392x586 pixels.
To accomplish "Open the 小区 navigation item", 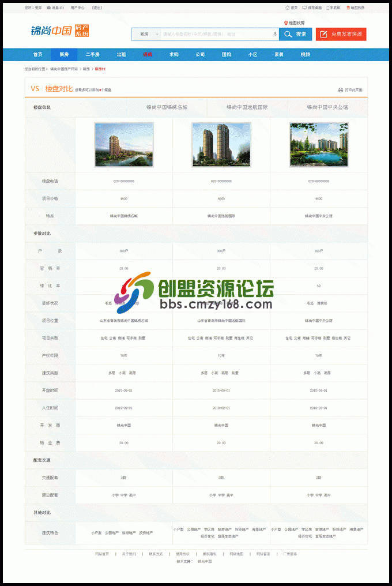I will coord(252,55).
